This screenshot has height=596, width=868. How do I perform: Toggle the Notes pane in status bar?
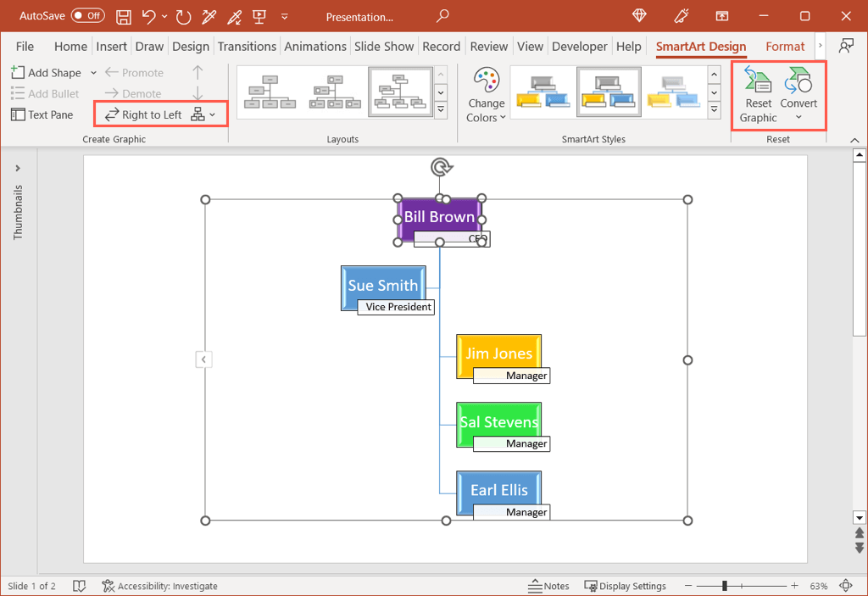[x=548, y=586]
